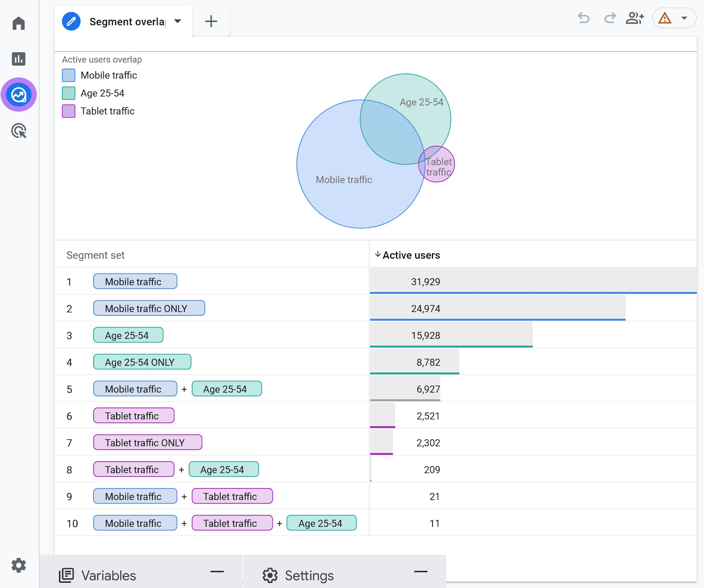The image size is (704, 588).
Task: Select the Reports icon in the sidebar
Action: point(18,58)
